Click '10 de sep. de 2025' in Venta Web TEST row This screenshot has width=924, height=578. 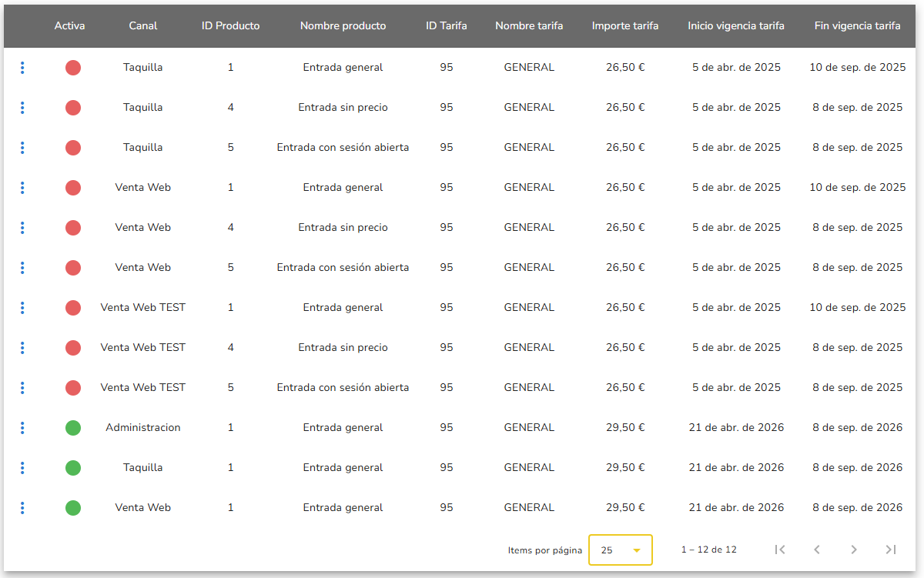[x=858, y=308]
